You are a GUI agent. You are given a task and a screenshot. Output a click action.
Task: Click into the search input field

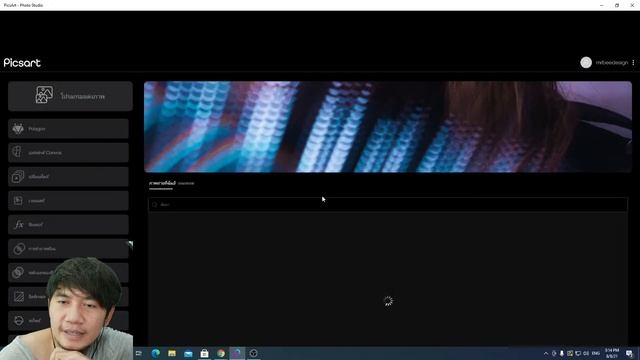[x=388, y=204]
